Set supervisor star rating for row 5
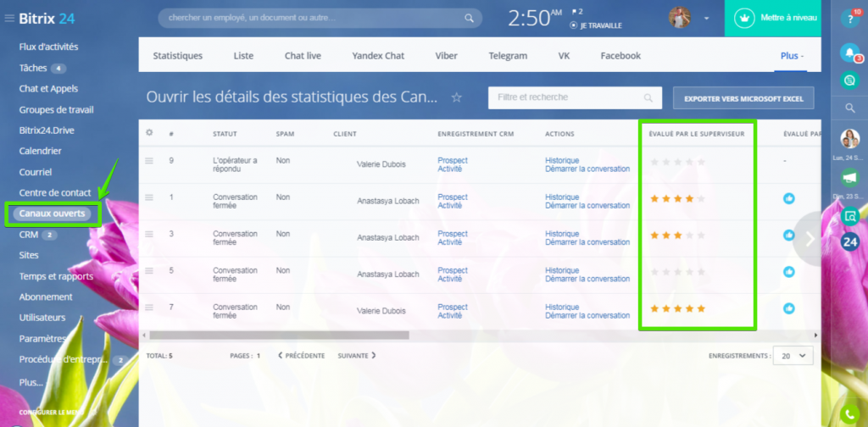Screen dimensions: 868x427 coord(677,272)
